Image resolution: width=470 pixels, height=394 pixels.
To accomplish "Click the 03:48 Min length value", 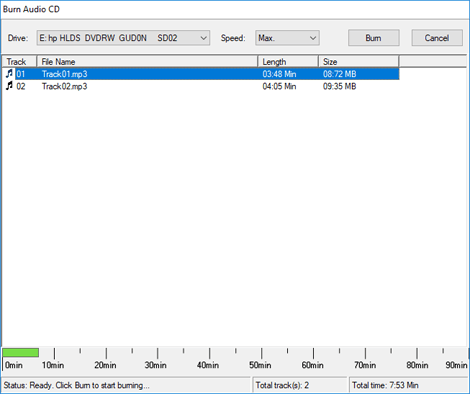I will [x=279, y=74].
